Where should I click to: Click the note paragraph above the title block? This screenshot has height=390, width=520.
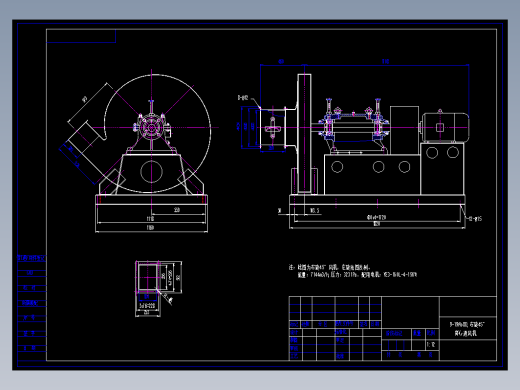353,271
